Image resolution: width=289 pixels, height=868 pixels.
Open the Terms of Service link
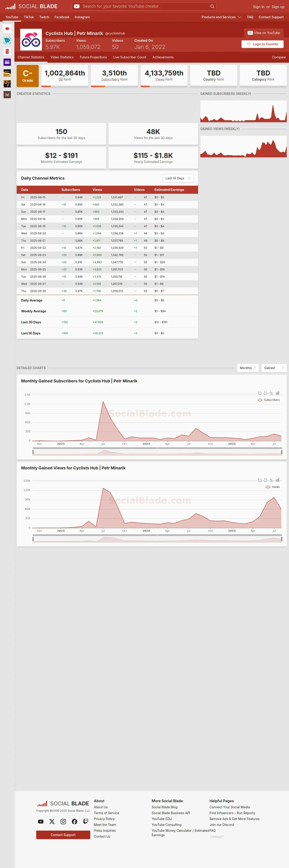[x=106, y=813]
